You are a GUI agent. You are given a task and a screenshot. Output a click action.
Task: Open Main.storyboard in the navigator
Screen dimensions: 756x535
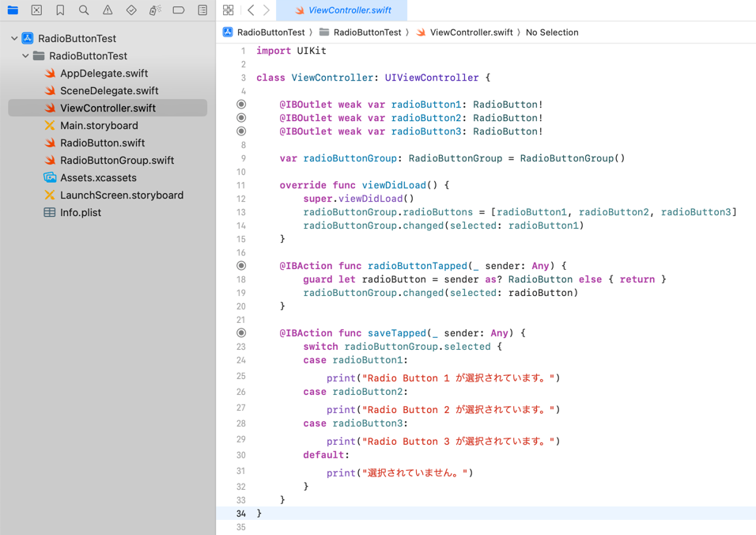click(x=99, y=126)
